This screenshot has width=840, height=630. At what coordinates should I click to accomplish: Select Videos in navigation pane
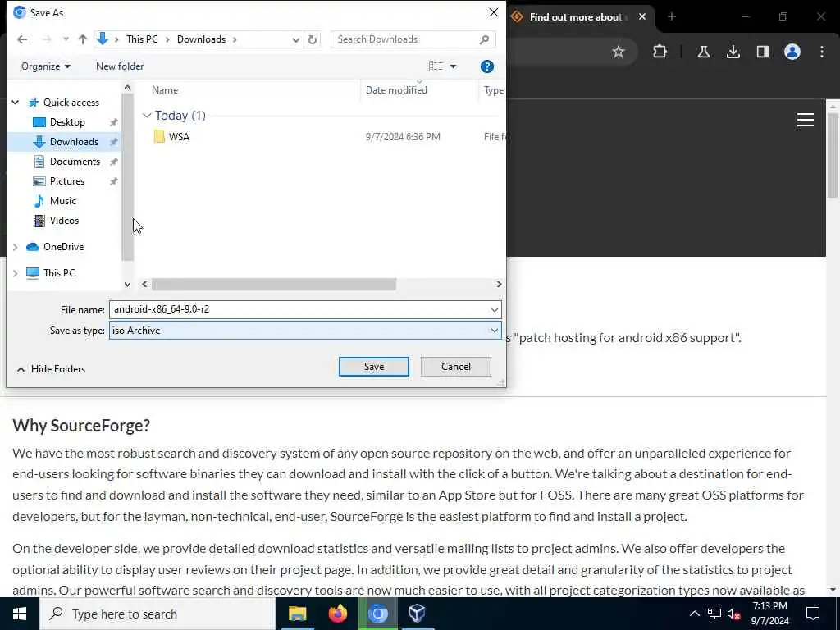click(x=64, y=220)
